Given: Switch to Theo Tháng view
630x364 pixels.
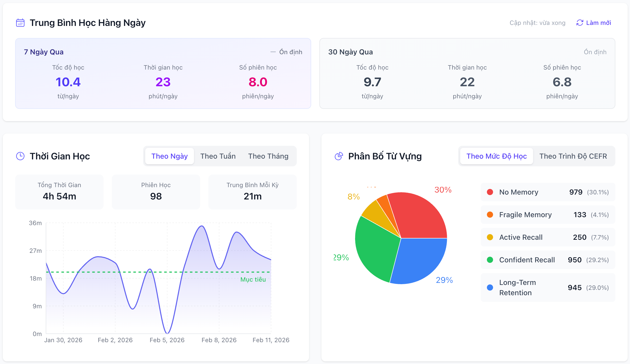Looking at the screenshot, I should coord(268,156).
